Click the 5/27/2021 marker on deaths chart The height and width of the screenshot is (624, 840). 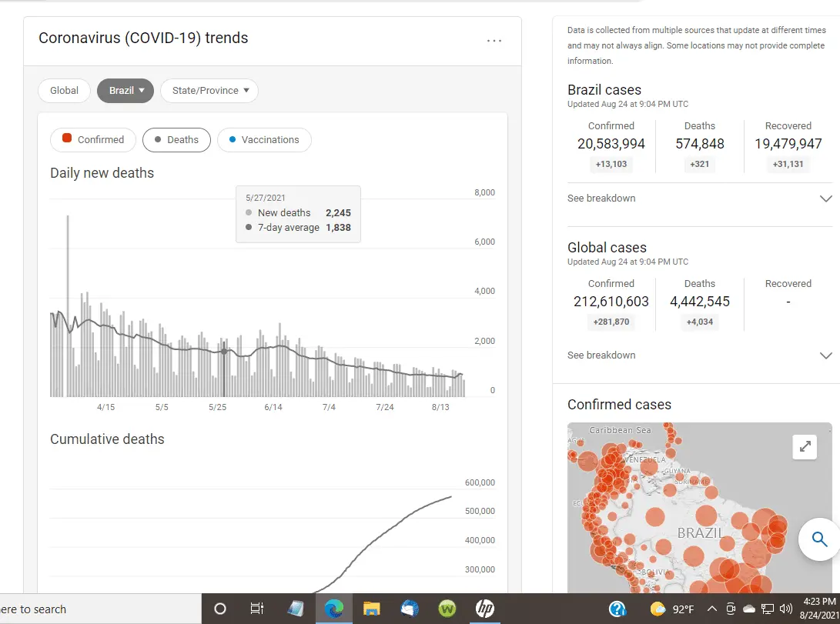click(224, 351)
